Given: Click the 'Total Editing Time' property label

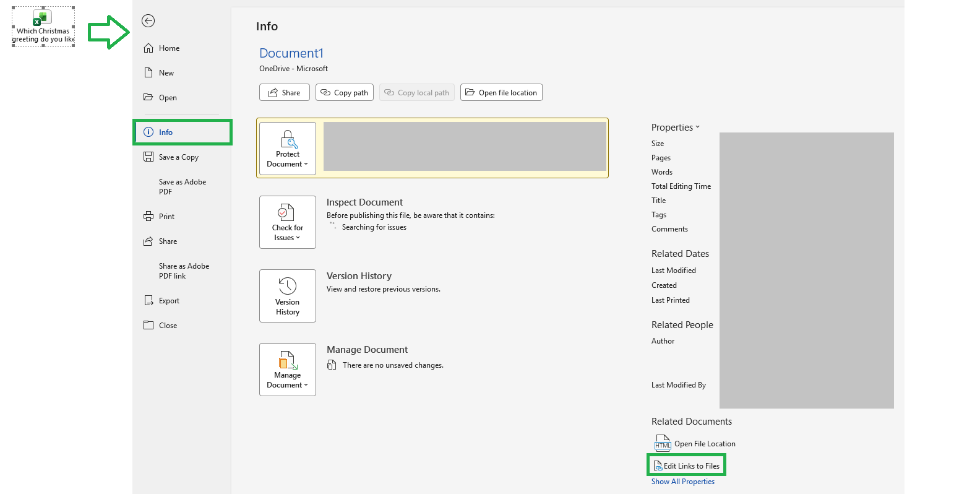Looking at the screenshot, I should pos(681,186).
